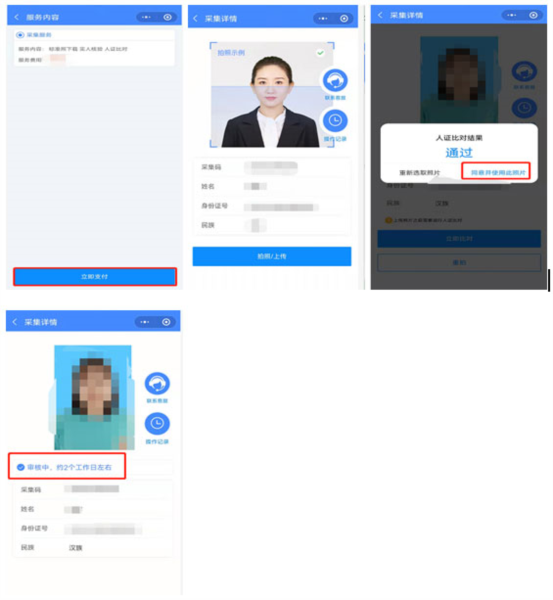Click the 姓名 field above 拍照/上传 button

(272, 186)
